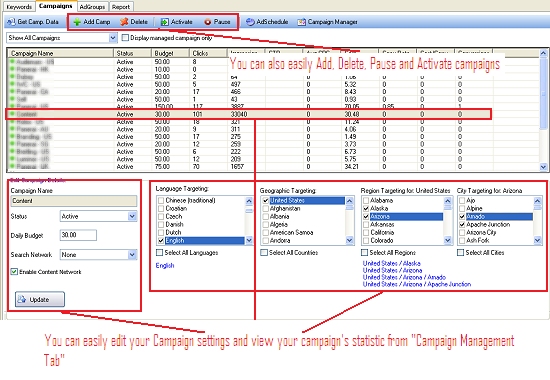Check the Chinese (traditional) language box
The width and height of the screenshot is (550, 380).
161,200
